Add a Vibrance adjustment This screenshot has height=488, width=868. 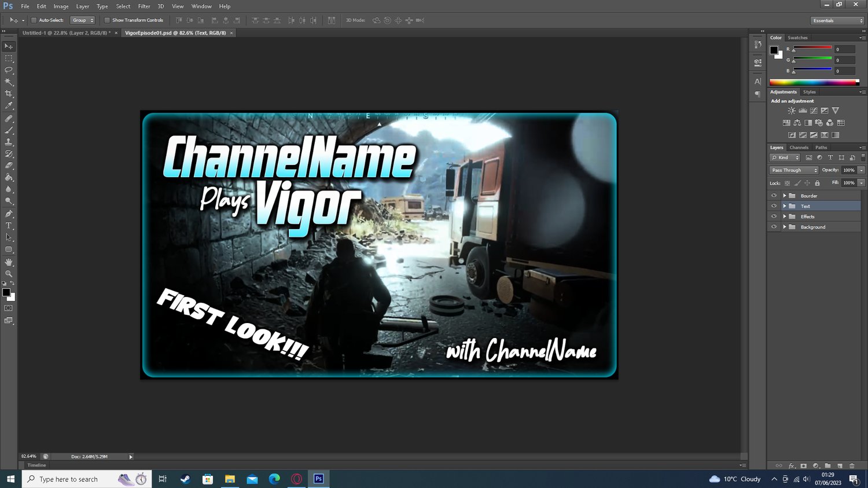click(836, 111)
